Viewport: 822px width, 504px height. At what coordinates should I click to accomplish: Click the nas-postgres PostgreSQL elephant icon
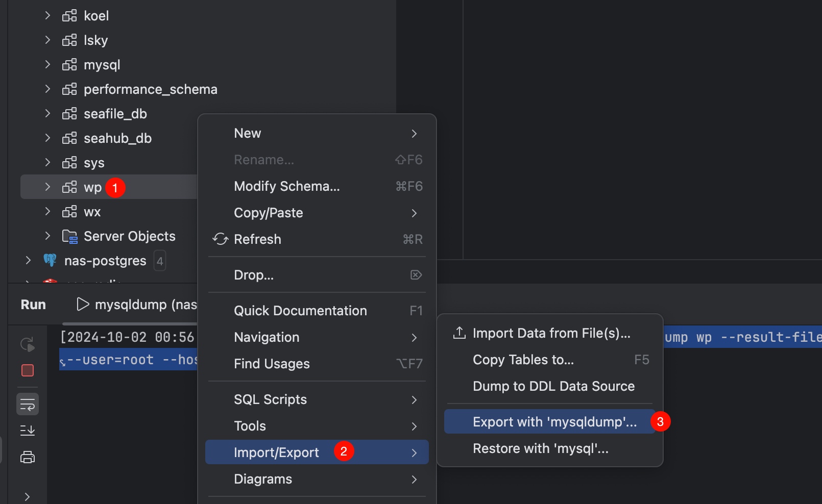50,261
